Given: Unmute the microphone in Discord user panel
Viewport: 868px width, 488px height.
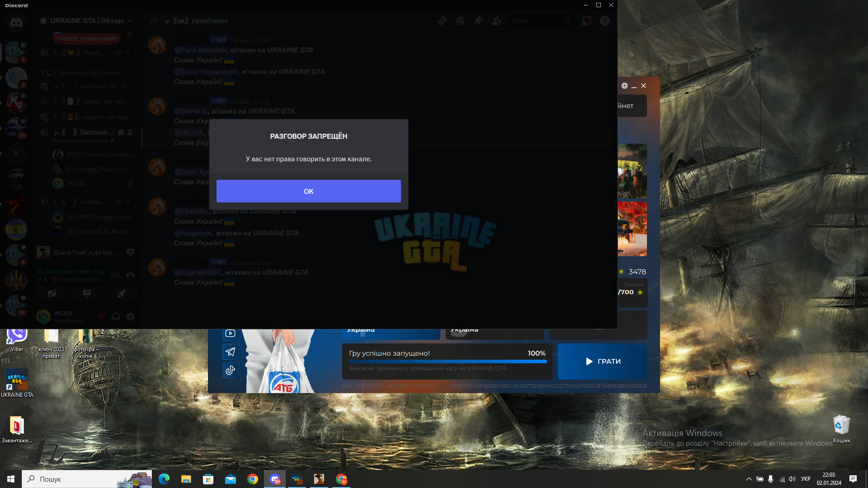Looking at the screenshot, I should (102, 316).
